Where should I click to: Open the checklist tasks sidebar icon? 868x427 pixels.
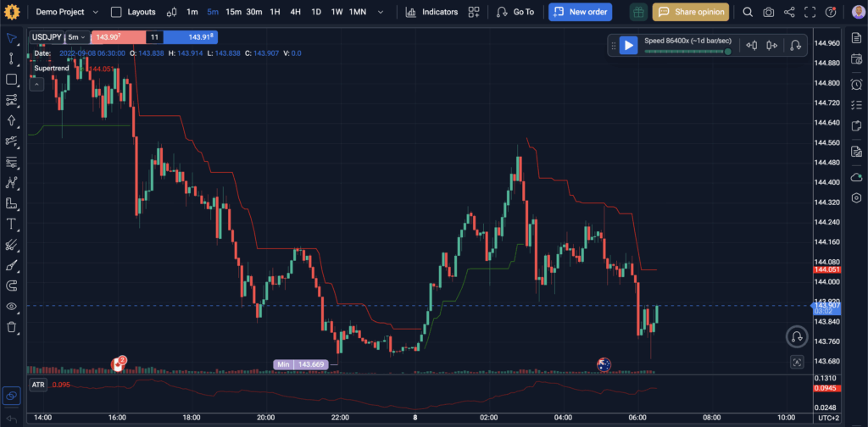pos(856,104)
